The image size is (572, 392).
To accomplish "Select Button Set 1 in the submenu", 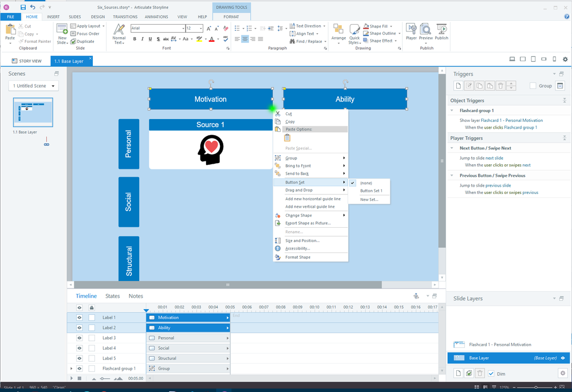I will click(x=371, y=191).
